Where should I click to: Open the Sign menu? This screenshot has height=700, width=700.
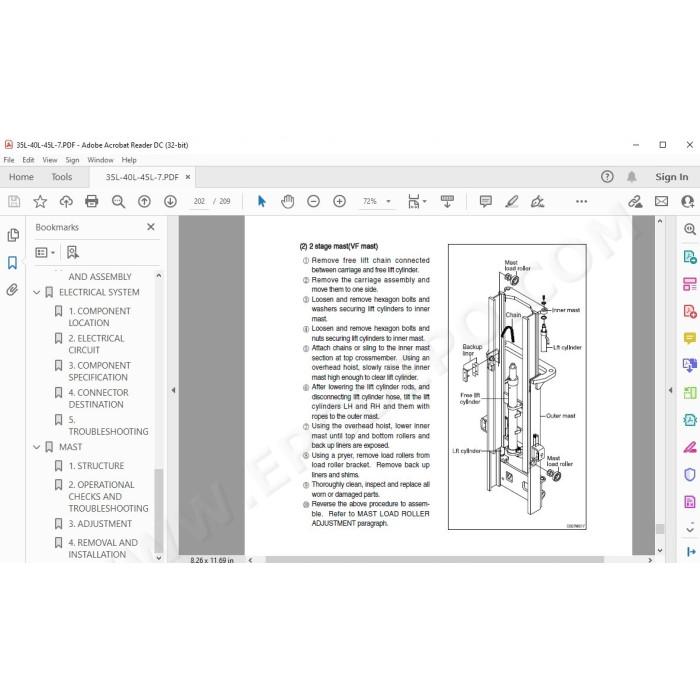coord(72,160)
